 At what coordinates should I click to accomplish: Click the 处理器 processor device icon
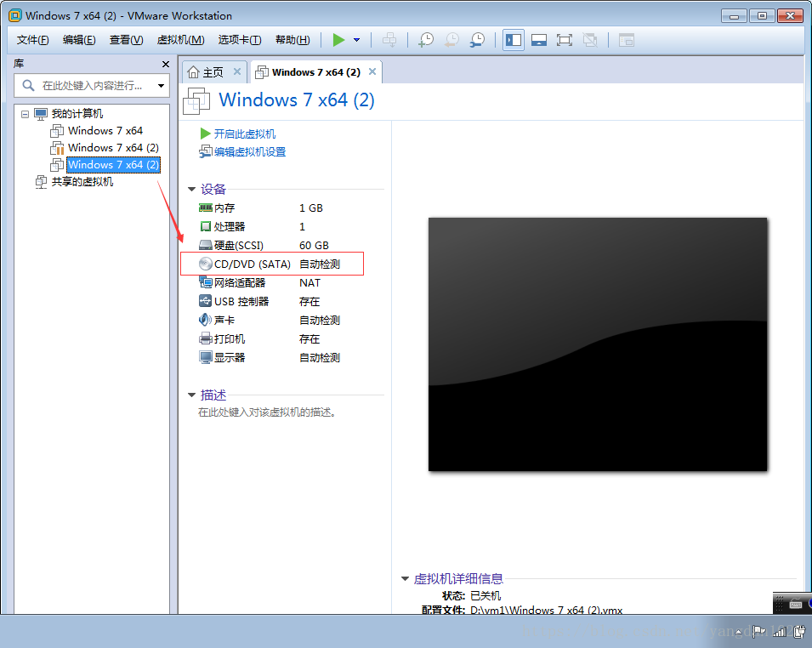(206, 226)
